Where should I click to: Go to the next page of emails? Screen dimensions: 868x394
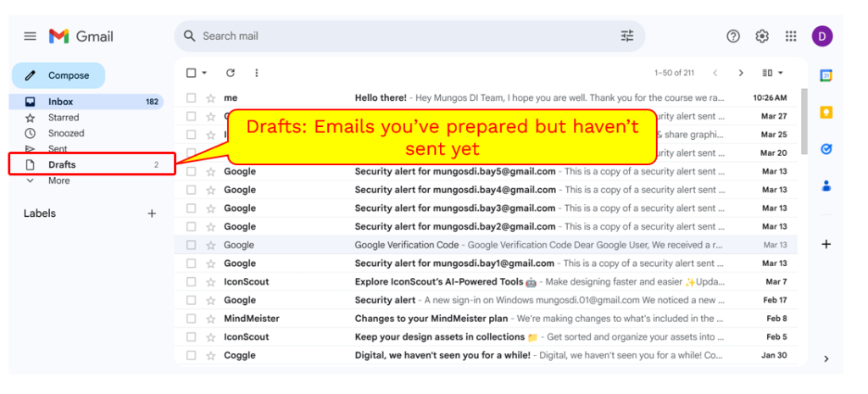741,73
